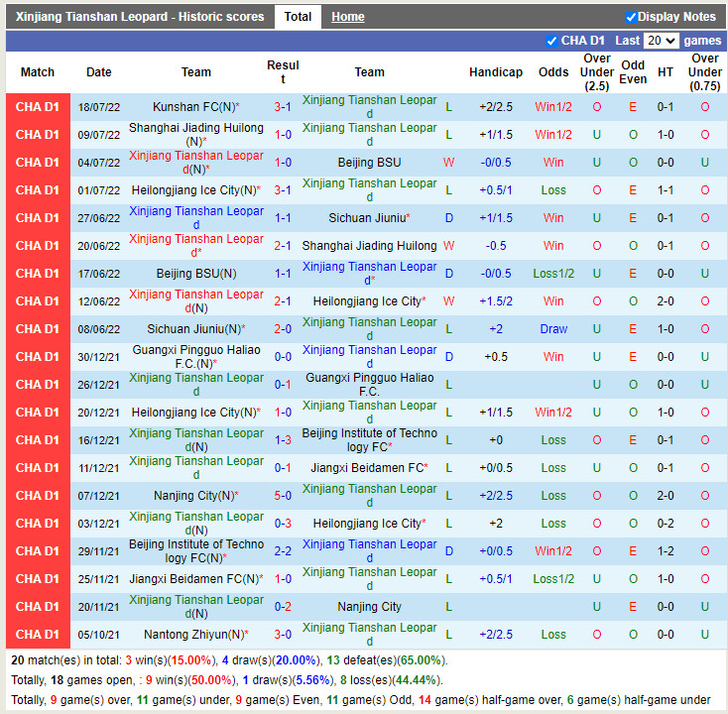Viewport: 728px width, 714px height.
Task: Open the Home tab
Action: pyautogui.click(x=347, y=17)
